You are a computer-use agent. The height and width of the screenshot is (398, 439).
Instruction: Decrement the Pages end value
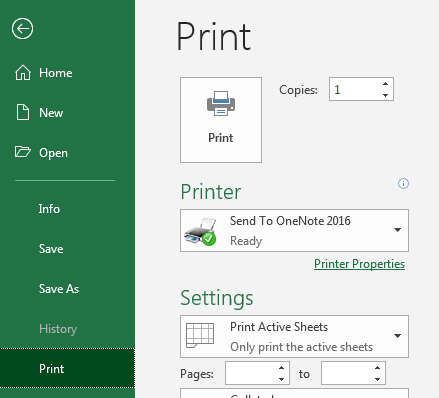[378, 379]
